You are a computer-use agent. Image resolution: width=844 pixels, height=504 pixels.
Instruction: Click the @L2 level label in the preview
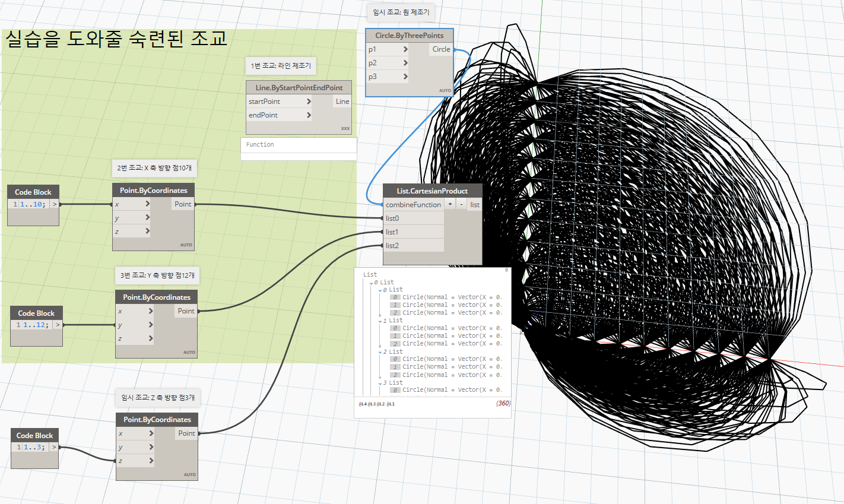380,404
